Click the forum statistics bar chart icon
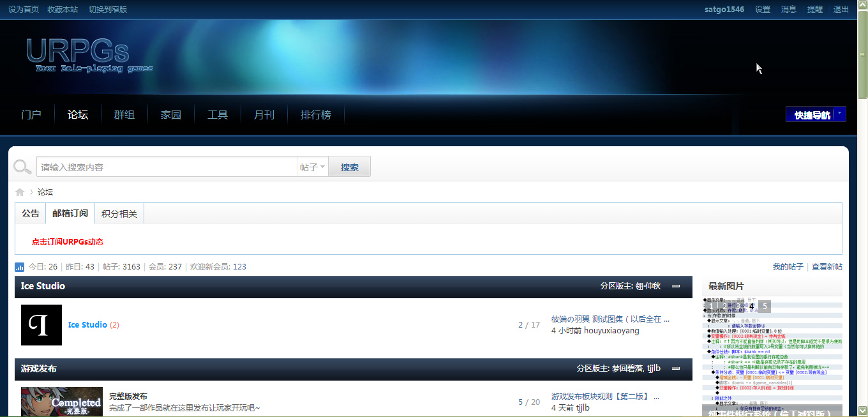868x417 pixels. (20, 267)
